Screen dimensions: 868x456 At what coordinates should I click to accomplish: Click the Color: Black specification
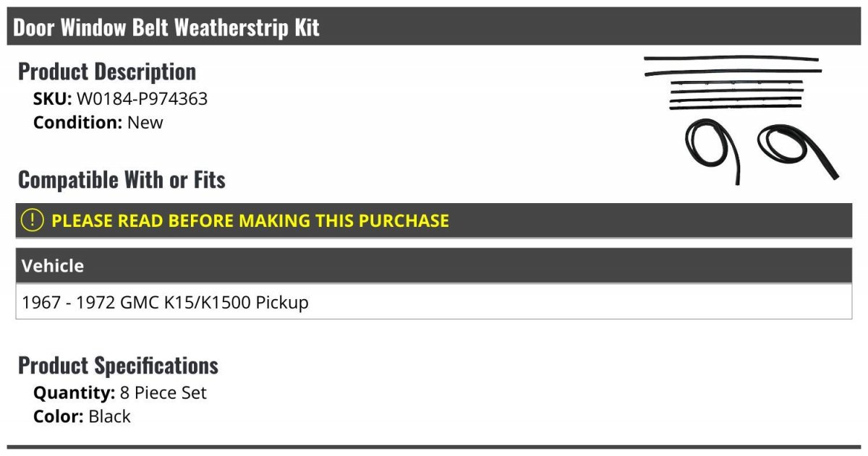[x=82, y=417]
